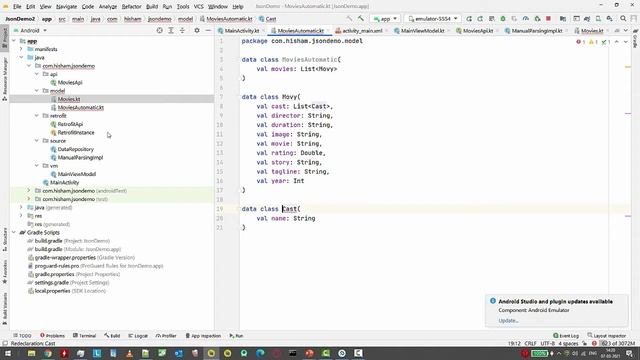Collapse the Gradle Scripts node

point(14,232)
